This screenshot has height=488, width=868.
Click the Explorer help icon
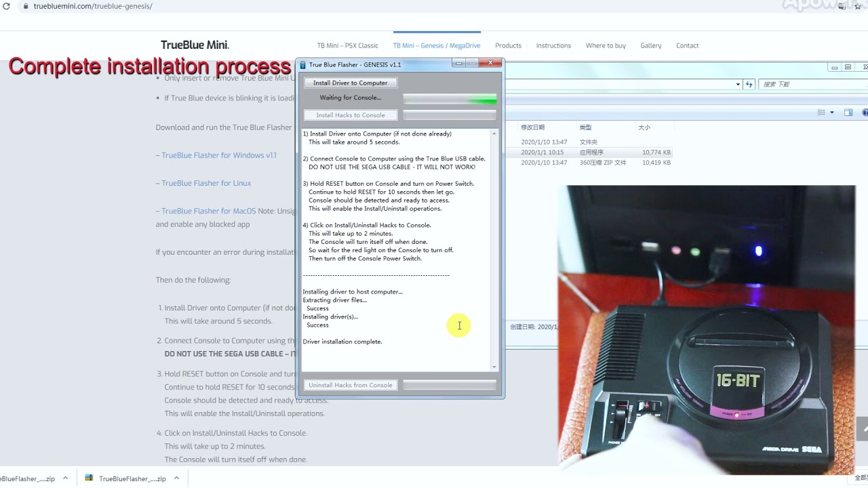(x=865, y=113)
